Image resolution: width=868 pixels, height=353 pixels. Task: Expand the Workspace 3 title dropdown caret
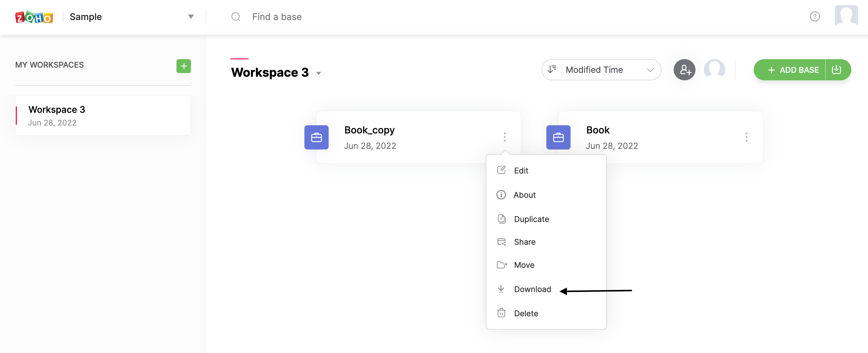(x=318, y=73)
